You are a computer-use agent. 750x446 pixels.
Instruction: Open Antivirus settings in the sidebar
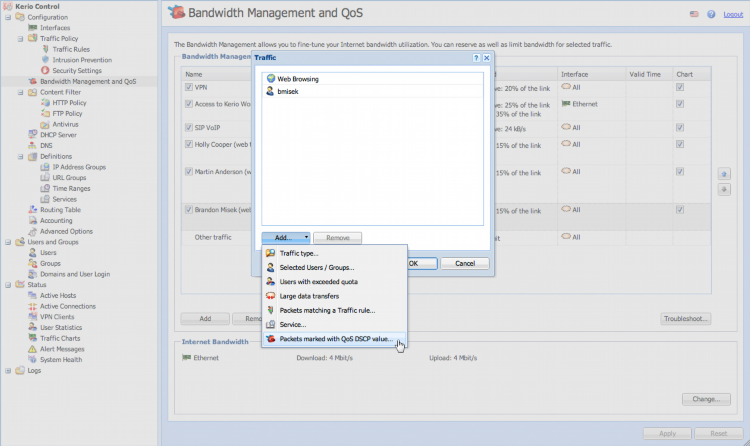pyautogui.click(x=65, y=124)
